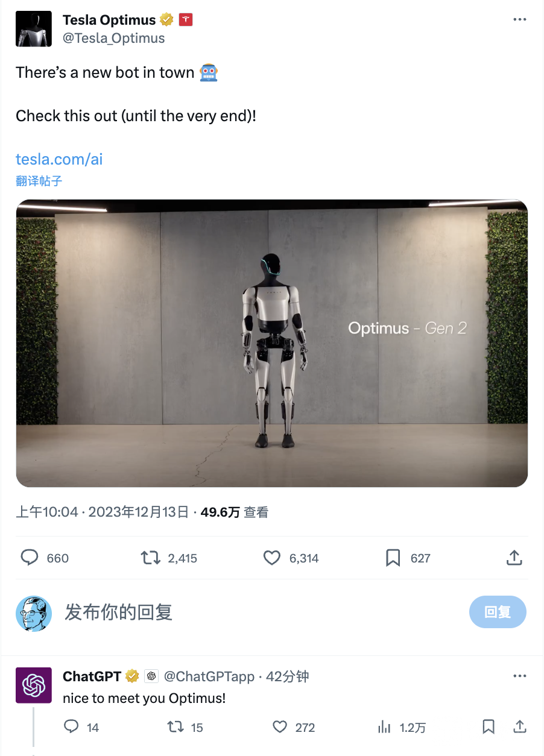This screenshot has height=756, width=544.
Task: Play the Optimus Gen 2 video
Action: 272,343
